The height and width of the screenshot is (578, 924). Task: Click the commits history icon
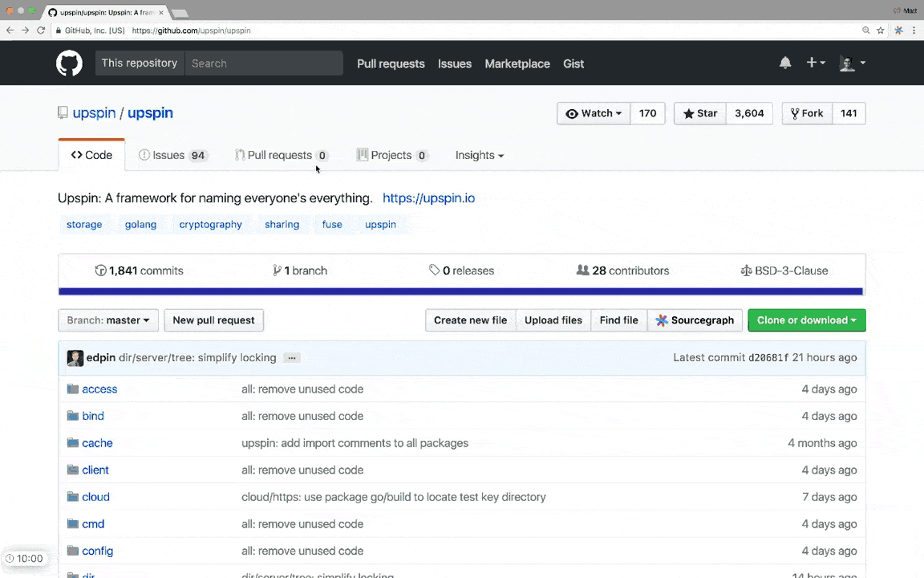103,271
